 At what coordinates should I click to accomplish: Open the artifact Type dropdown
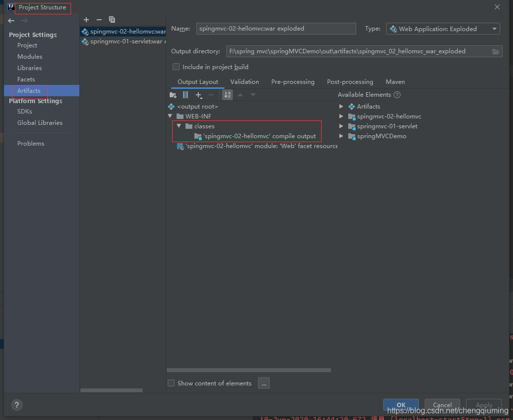[x=443, y=29]
